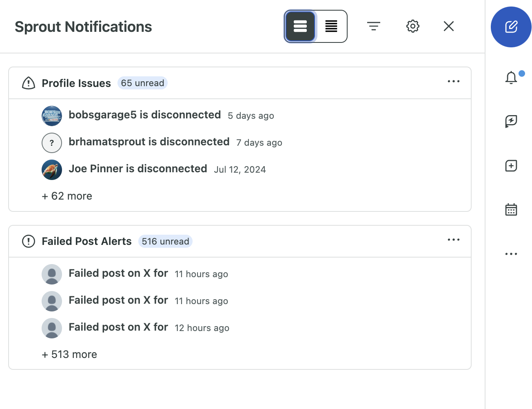Open the calendar icon in sidebar

click(511, 209)
